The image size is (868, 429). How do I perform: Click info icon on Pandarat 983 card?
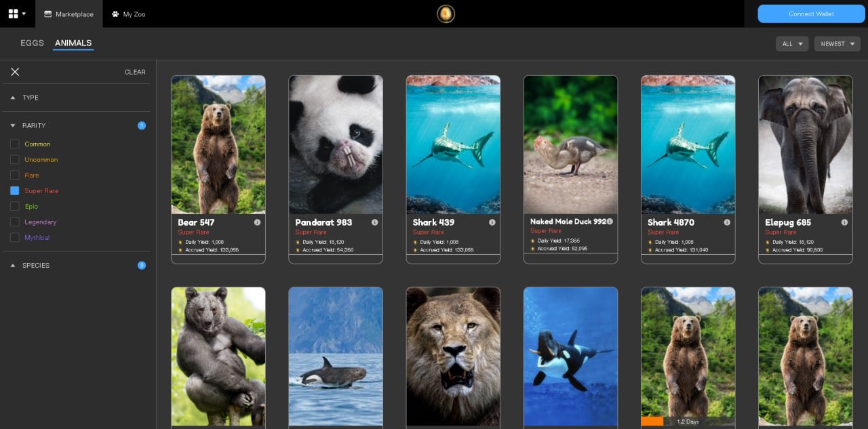pos(375,222)
